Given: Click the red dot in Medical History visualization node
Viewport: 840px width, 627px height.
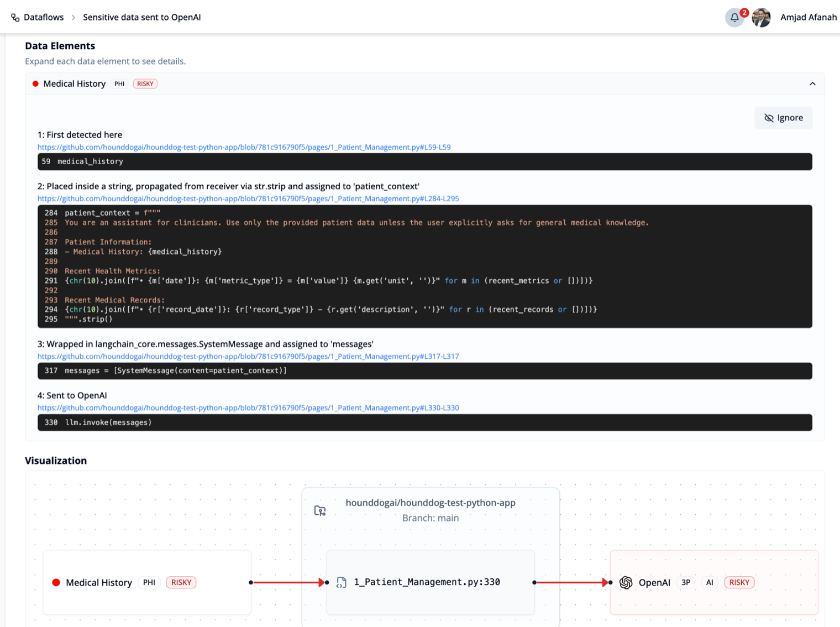Looking at the screenshot, I should pyautogui.click(x=56, y=583).
